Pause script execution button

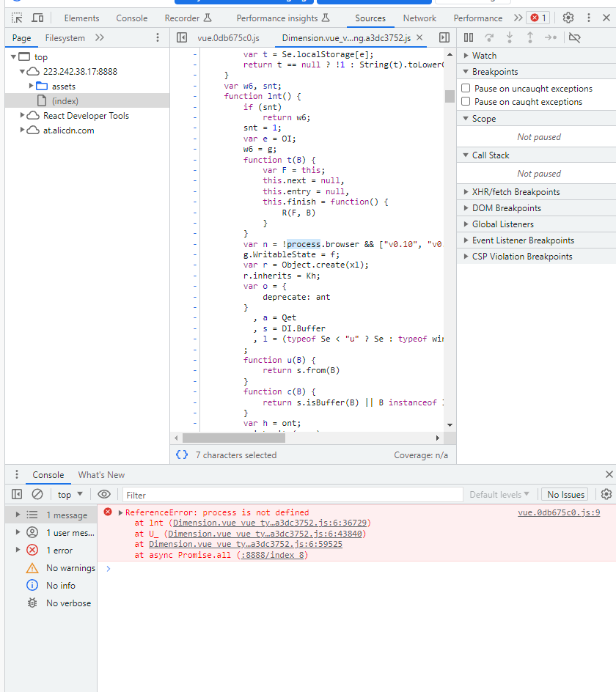tap(469, 37)
